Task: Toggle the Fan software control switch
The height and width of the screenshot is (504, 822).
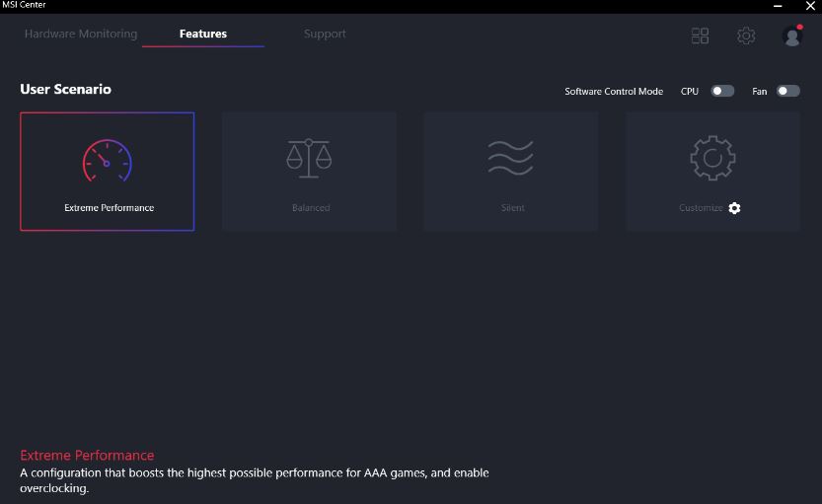Action: (787, 91)
